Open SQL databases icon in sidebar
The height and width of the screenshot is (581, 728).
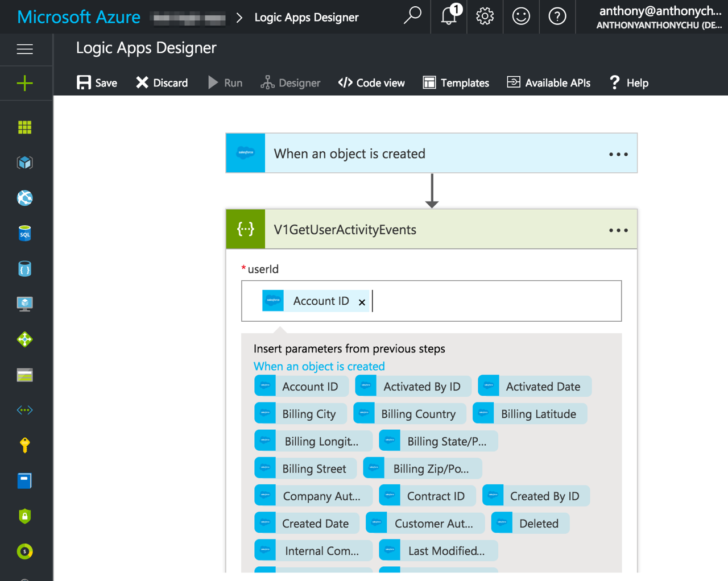pyautogui.click(x=24, y=233)
